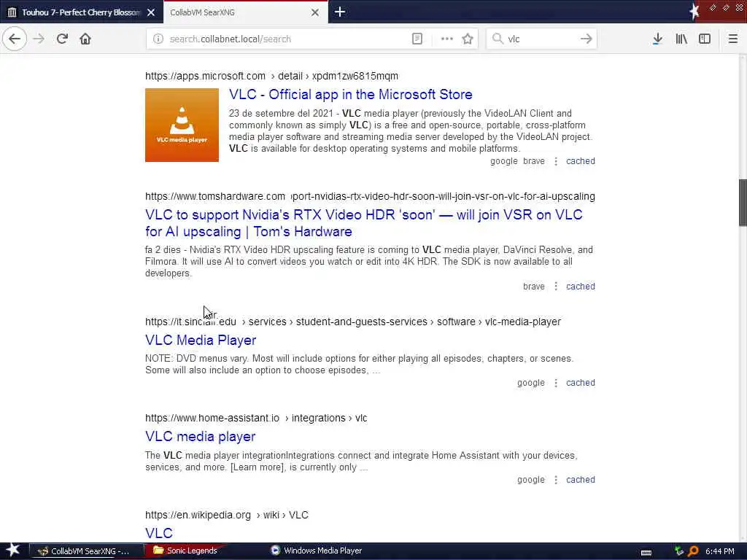Open the Sinclair VLC Media Player result
The image size is (747, 560).
pos(201,340)
